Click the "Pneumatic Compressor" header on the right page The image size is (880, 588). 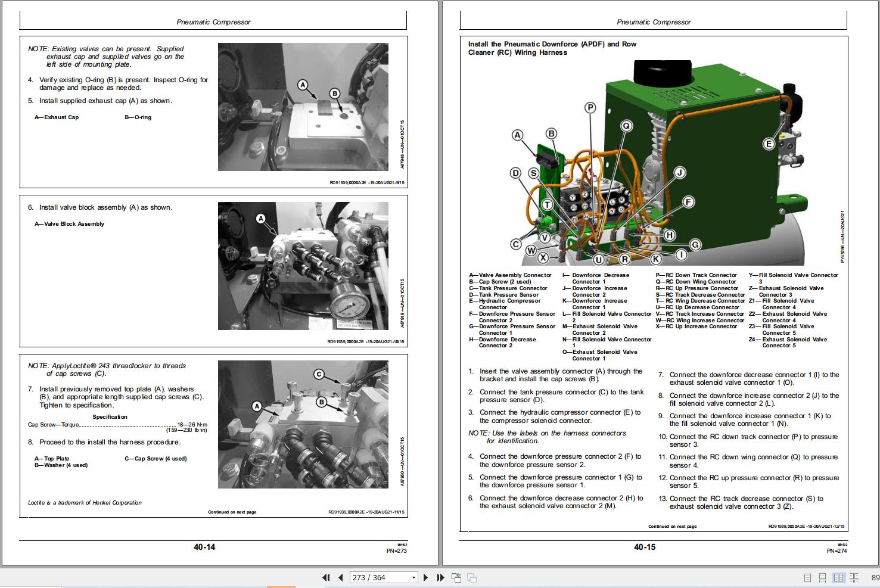pos(654,22)
